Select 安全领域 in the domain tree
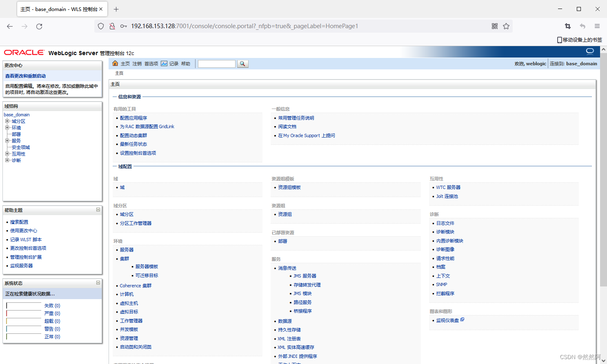The width and height of the screenshot is (607, 364). click(21, 147)
